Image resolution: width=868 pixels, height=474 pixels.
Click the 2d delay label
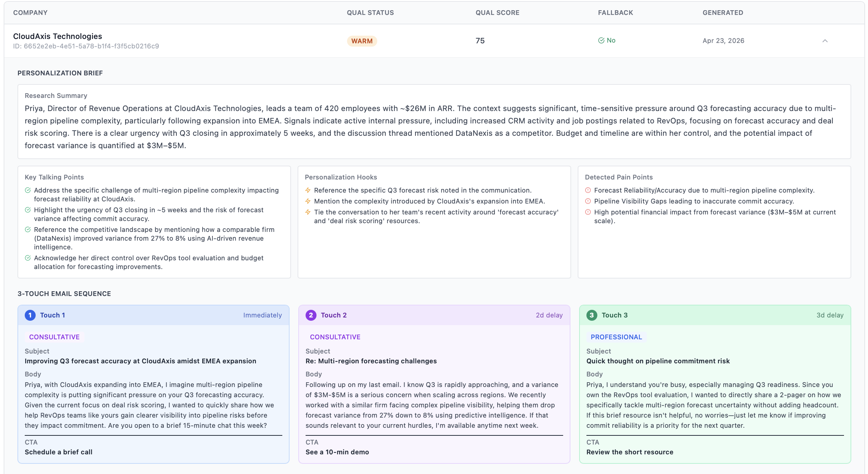coord(549,315)
